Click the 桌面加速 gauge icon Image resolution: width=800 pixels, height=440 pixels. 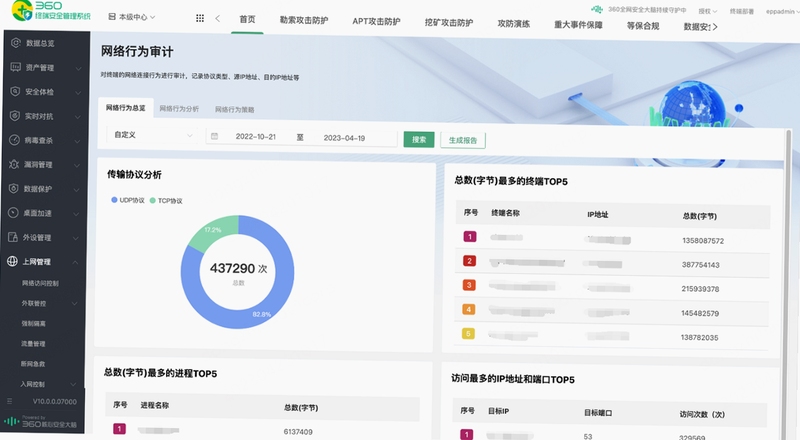coord(13,213)
